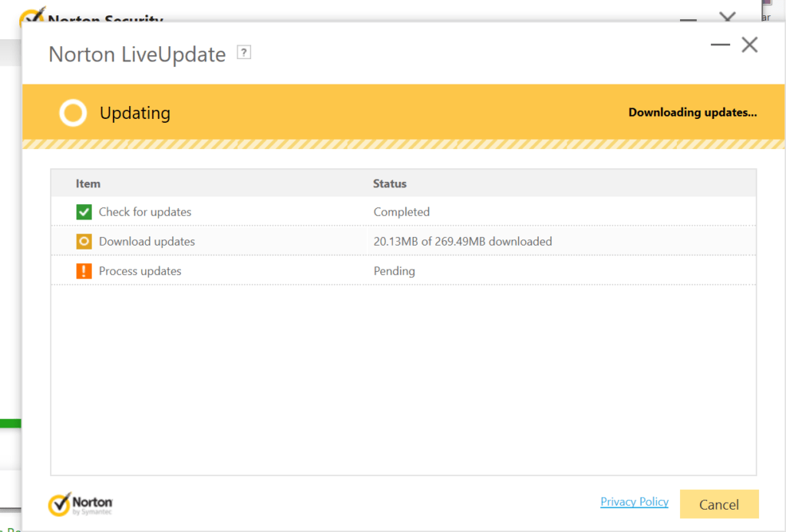Screen dimensions: 786x532
Task: Click the 'Pending' status cell
Action: (x=394, y=271)
